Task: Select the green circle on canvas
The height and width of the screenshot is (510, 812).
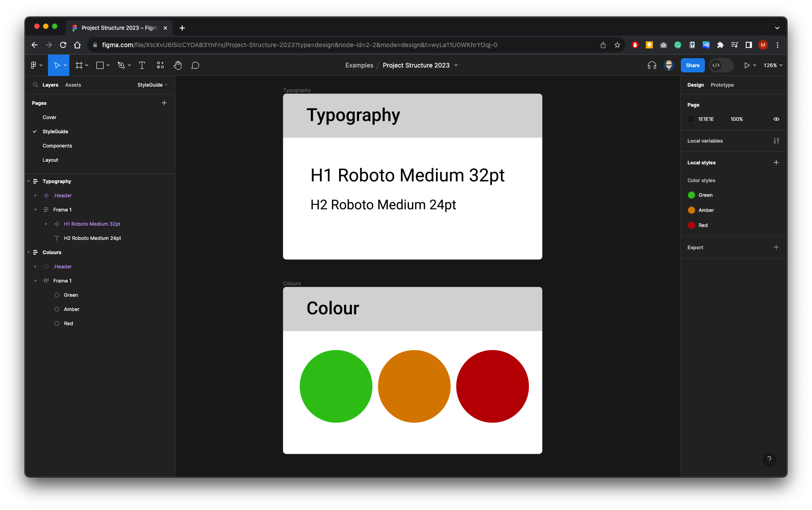Action: coord(336,386)
